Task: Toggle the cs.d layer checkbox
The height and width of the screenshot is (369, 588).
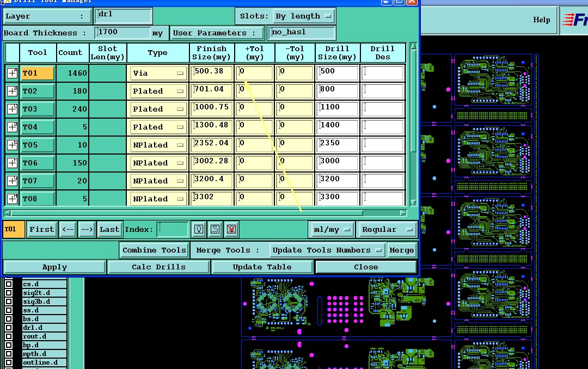Action: coord(9,284)
